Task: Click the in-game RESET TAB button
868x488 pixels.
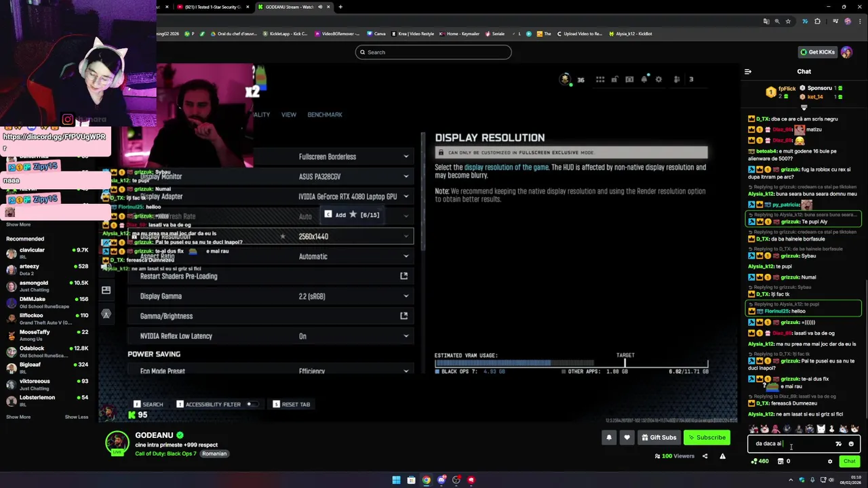Action: click(x=292, y=404)
